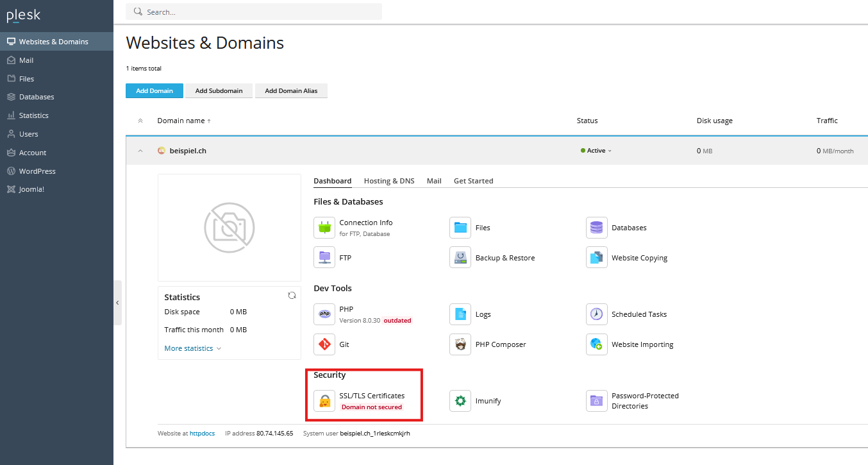868x465 pixels.
Task: Open the Databases icon in dashboard
Action: (x=596, y=228)
